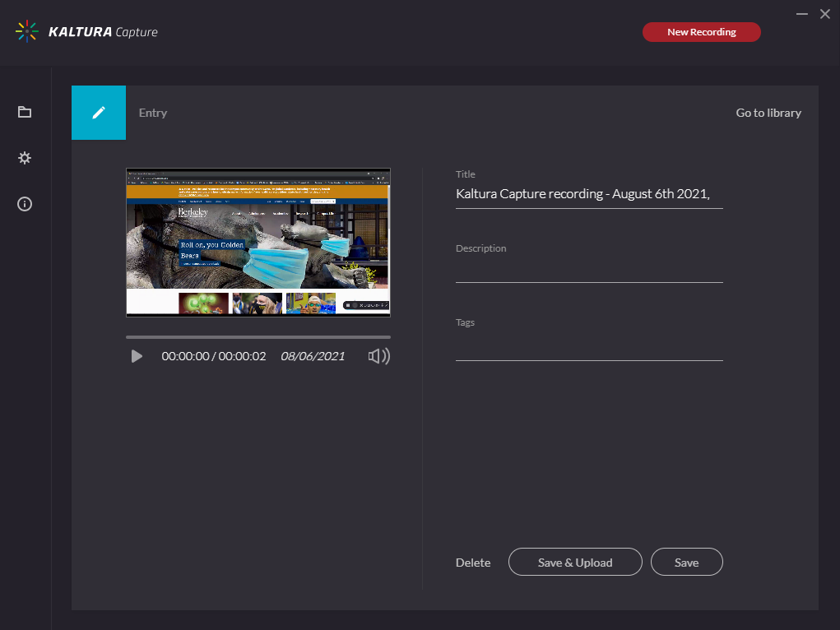Start a New Recording
Viewport: 840px width, 630px height.
click(701, 31)
